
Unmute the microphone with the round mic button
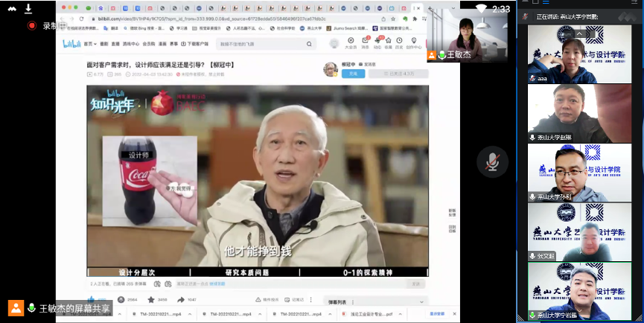(492, 161)
